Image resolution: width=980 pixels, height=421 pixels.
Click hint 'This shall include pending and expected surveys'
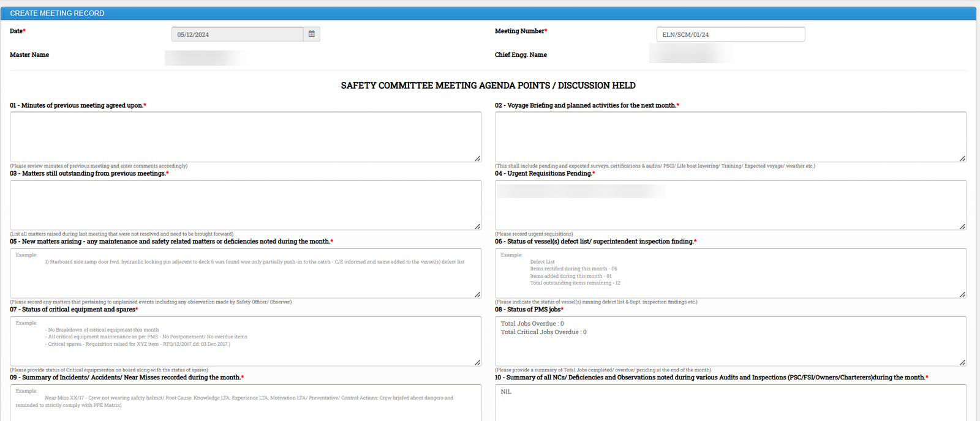[655, 166]
